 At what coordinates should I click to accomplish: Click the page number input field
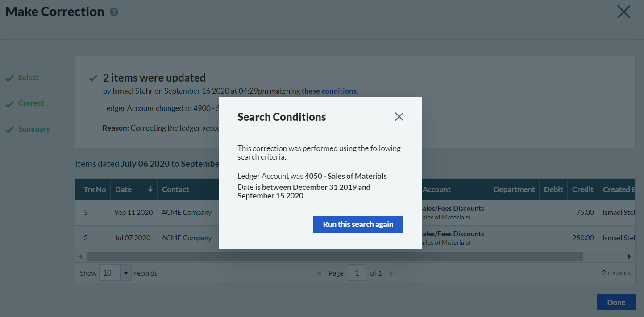pos(357,273)
